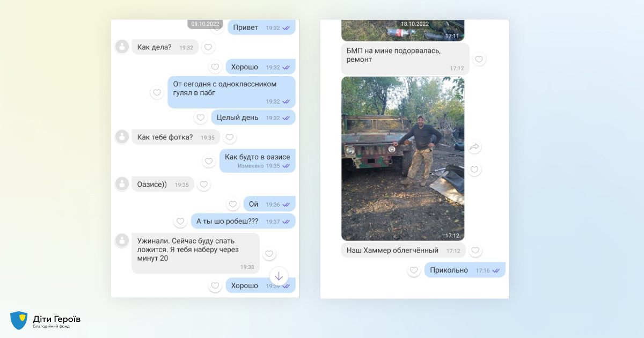Open the soldier with Hummer photo
Viewport: 644px width, 338px height.
(x=403, y=158)
